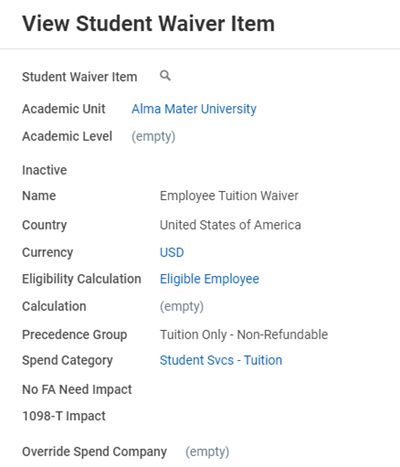Image resolution: width=400 pixels, height=467 pixels.
Task: Click the Spend Category label
Action: 67,360
